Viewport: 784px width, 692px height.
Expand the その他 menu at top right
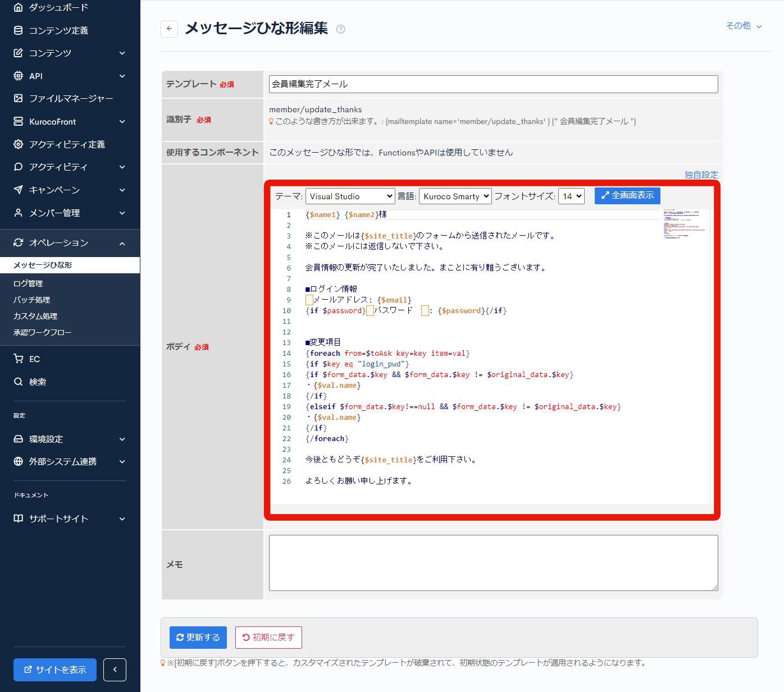point(744,26)
